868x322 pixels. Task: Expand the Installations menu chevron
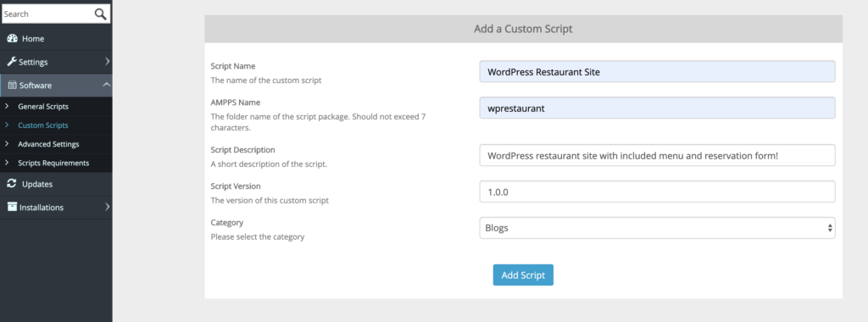[x=107, y=207]
